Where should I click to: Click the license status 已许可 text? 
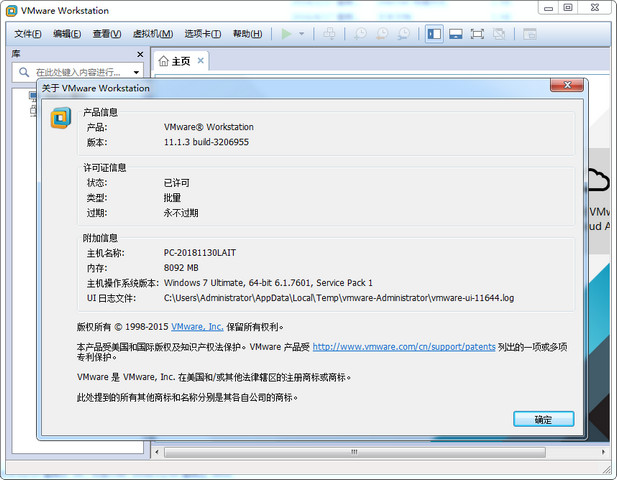point(177,183)
